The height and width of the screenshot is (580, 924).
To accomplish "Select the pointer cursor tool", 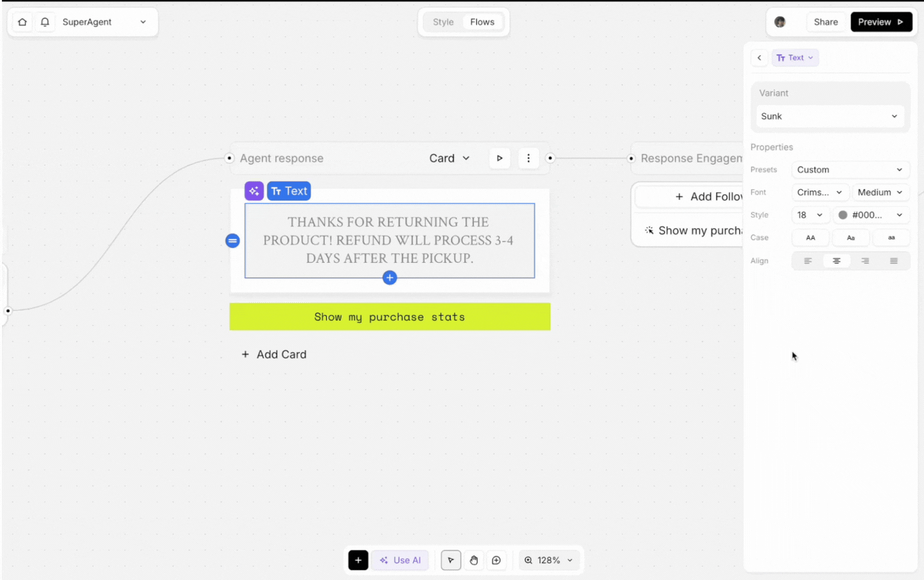I will click(x=450, y=560).
